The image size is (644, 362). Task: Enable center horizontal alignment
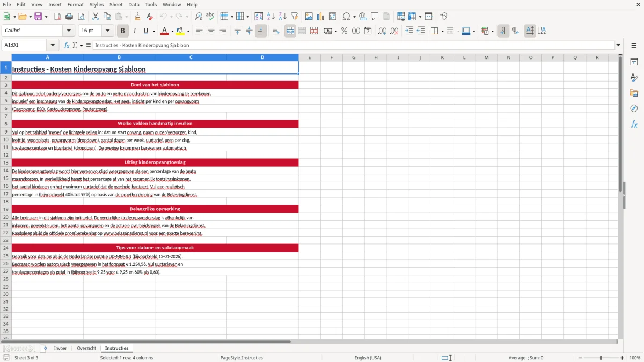[x=211, y=31]
